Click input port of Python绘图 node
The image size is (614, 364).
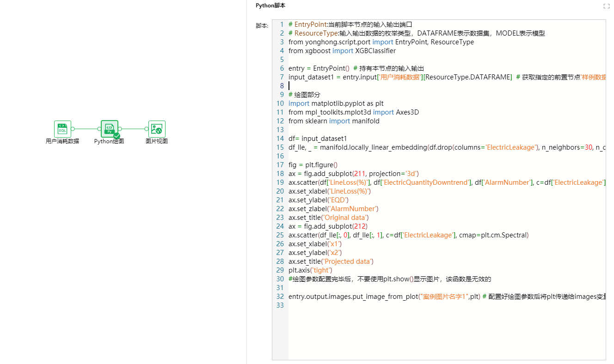point(99,129)
